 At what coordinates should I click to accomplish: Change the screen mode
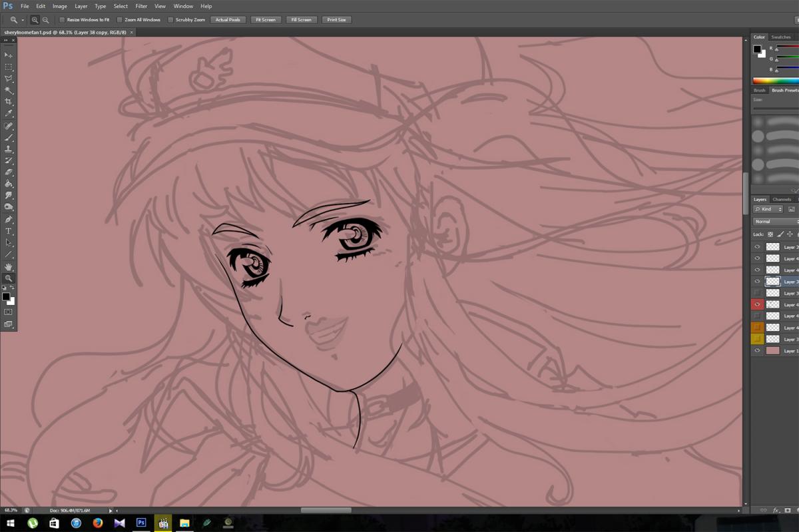click(9, 324)
